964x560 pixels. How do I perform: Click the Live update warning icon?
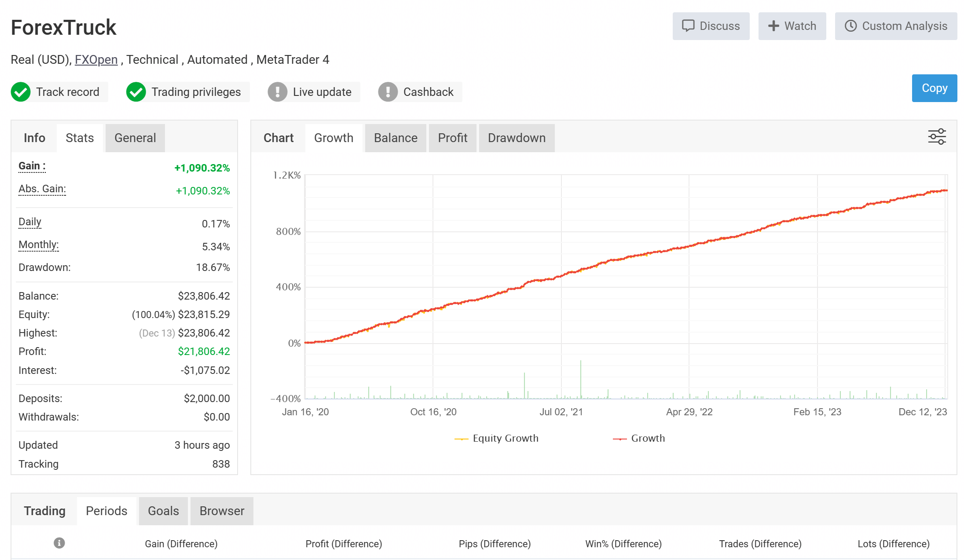(278, 92)
